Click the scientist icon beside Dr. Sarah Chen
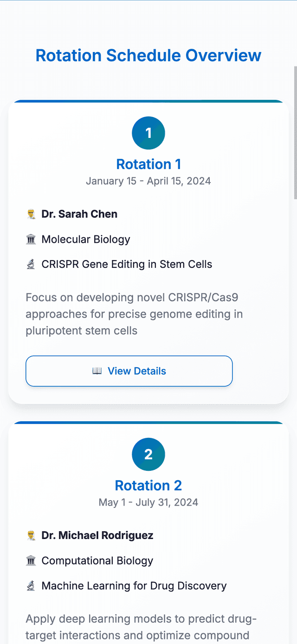Image resolution: width=297 pixels, height=644 pixels. (31, 214)
